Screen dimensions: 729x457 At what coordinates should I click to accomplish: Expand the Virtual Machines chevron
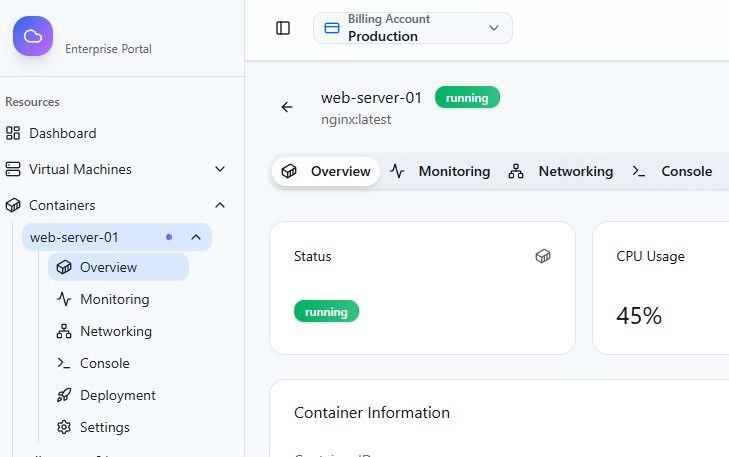tap(220, 169)
